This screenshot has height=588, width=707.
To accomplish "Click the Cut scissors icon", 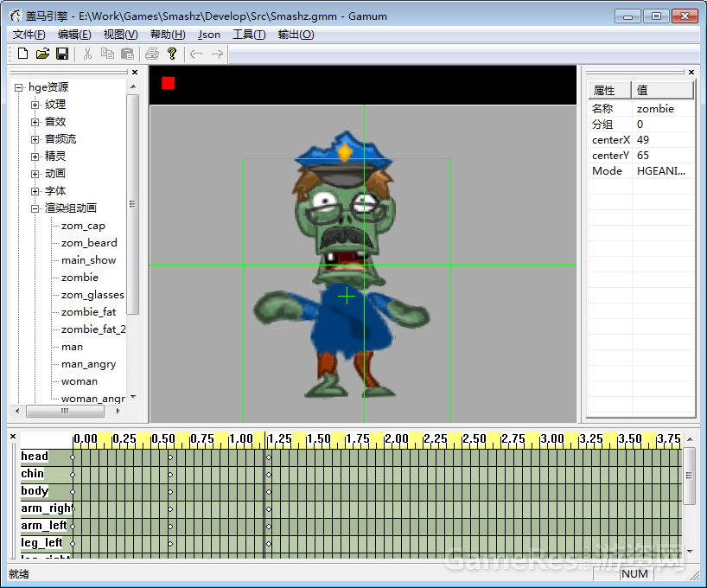I will click(x=87, y=54).
